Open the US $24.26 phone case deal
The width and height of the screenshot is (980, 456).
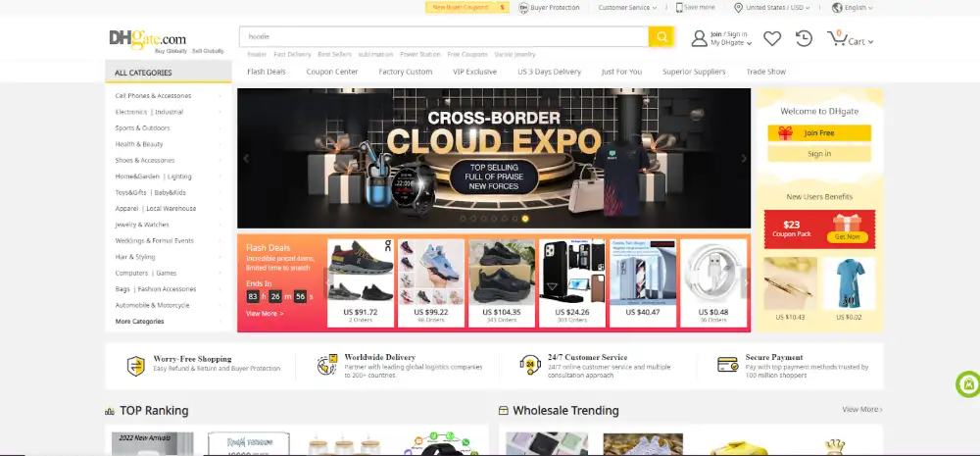point(572,282)
